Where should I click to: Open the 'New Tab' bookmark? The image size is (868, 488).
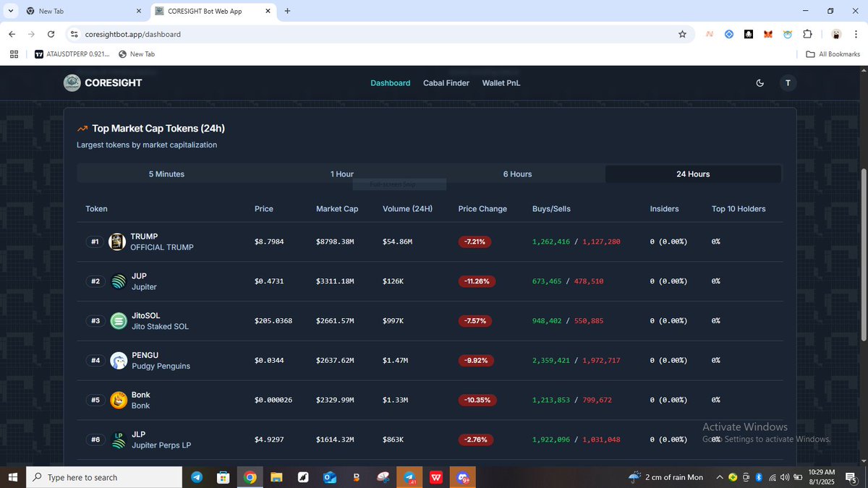136,54
